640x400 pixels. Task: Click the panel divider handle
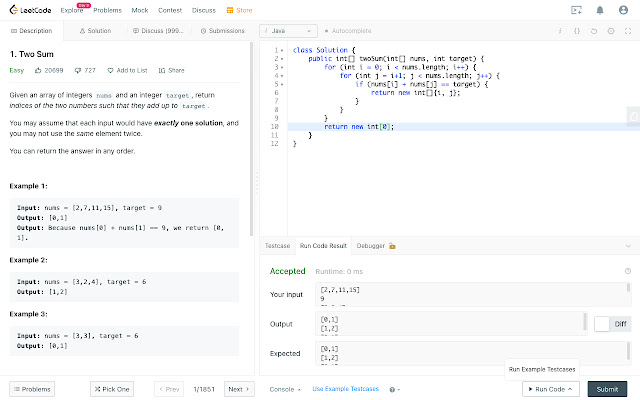pos(257,183)
